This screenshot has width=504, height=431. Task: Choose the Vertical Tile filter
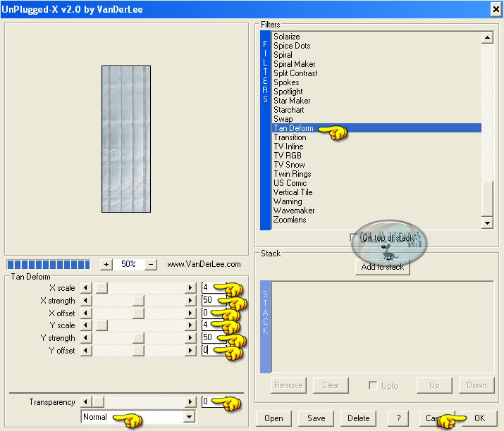click(293, 192)
